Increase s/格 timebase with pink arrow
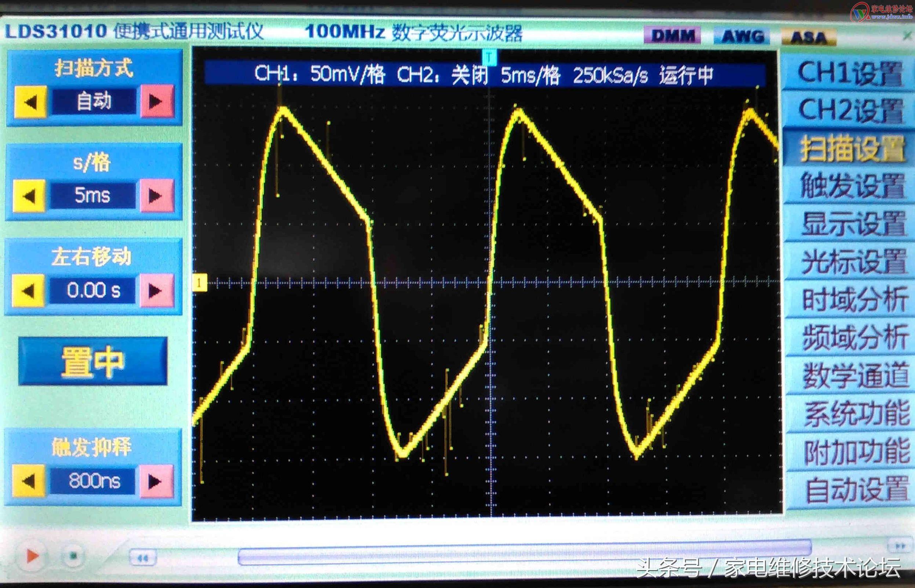 (157, 196)
